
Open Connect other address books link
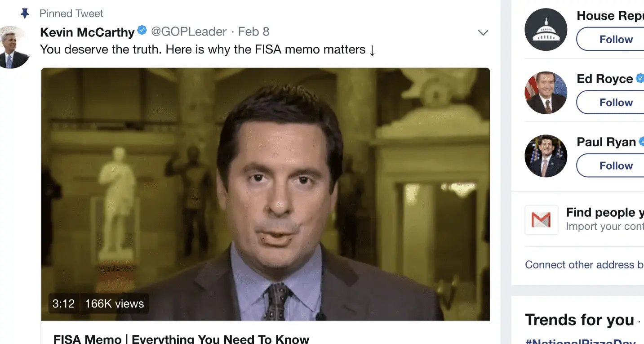coord(584,264)
